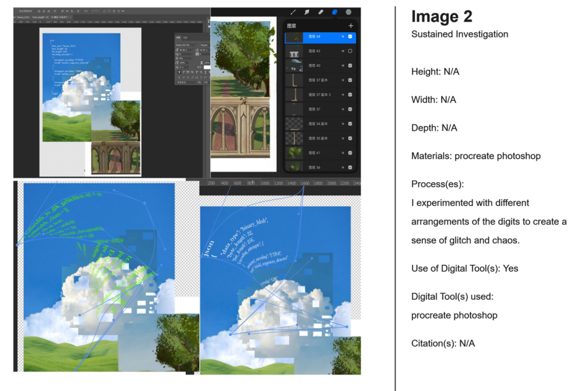Select layer row 图层 35 副本
Viewport: 588px width, 391px height.
coord(320,138)
